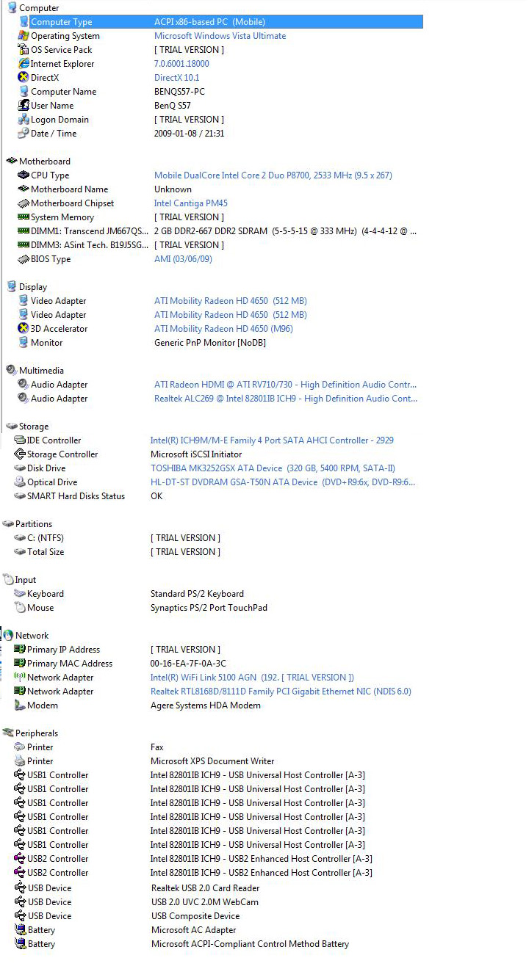This screenshot has width=529, height=980.
Task: Select the Realtek USB 2.0 Card Reader value
Action: click(206, 888)
